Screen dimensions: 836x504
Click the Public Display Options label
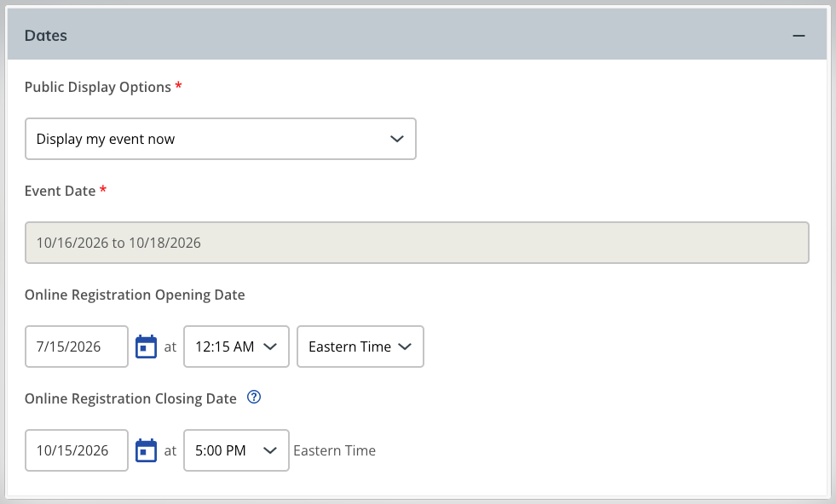[97, 87]
